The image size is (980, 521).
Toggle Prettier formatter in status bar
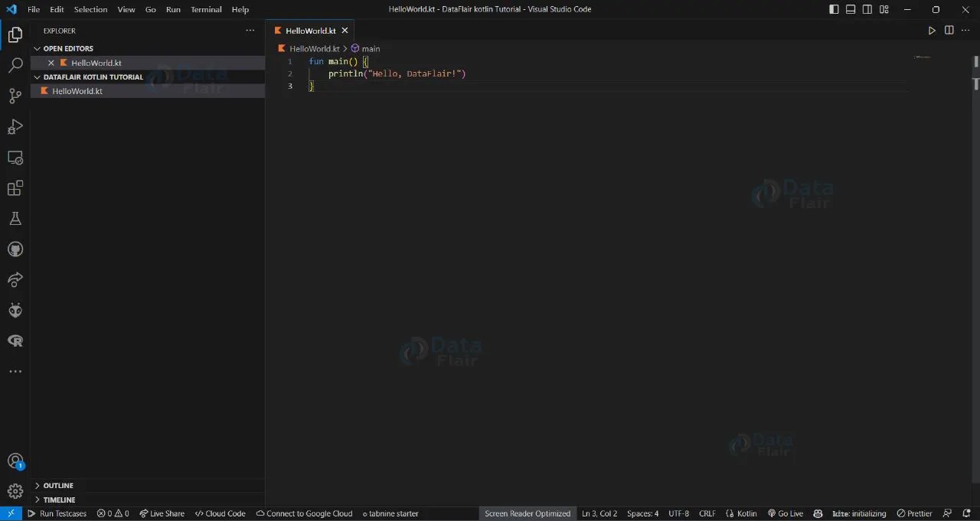pyautogui.click(x=914, y=513)
